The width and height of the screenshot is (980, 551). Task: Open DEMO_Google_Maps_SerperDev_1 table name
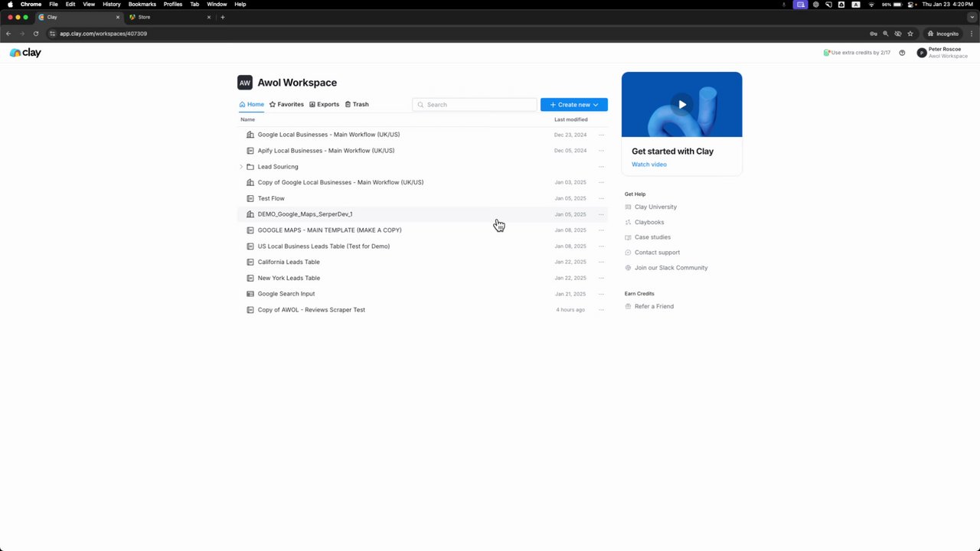click(x=305, y=214)
